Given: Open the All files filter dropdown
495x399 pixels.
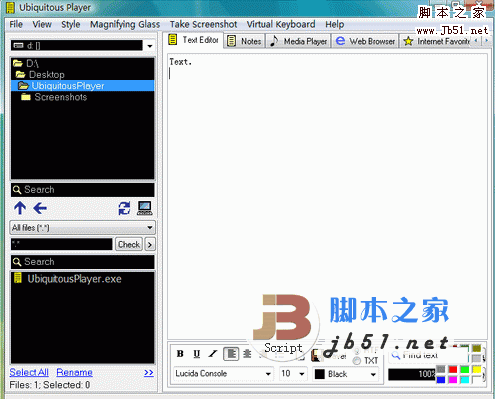Looking at the screenshot, I should [150, 228].
